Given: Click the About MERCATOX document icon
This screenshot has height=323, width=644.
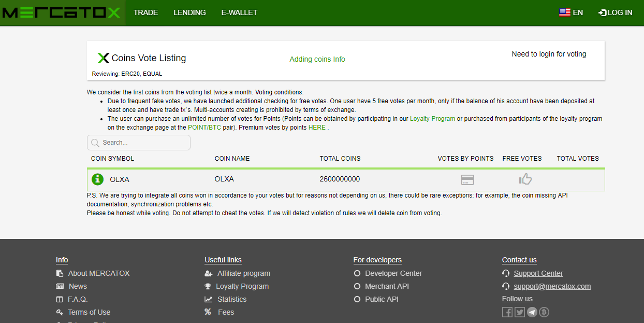Looking at the screenshot, I should (60, 273).
